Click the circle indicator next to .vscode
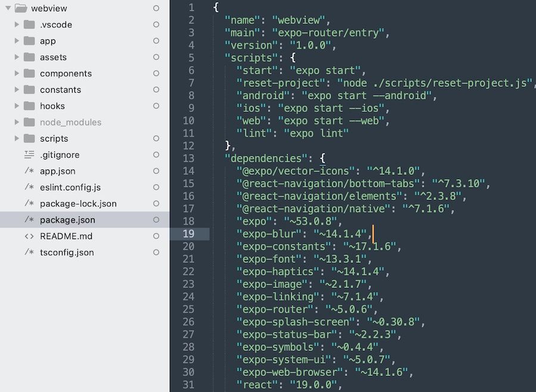The height and width of the screenshot is (392, 536). [x=156, y=25]
